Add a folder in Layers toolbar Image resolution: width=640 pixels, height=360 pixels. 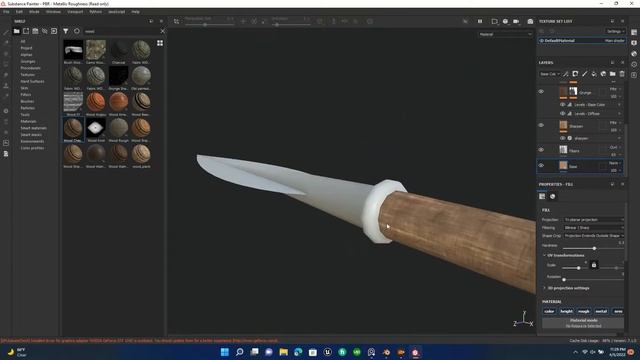[x=613, y=74]
